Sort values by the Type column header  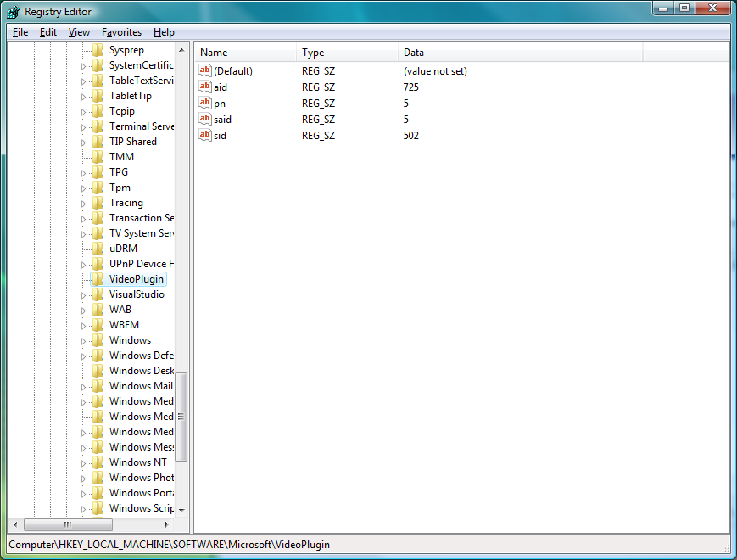348,53
